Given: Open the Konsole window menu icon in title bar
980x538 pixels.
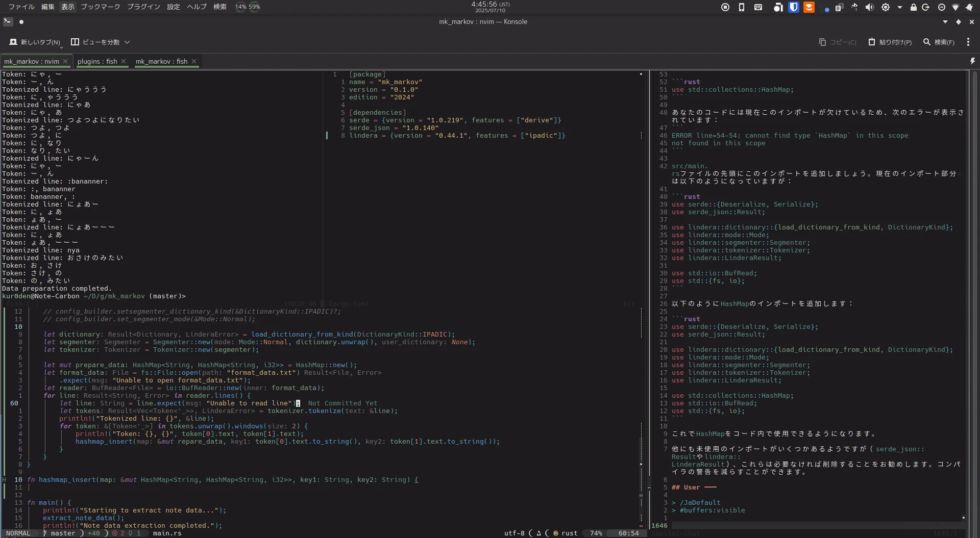Looking at the screenshot, I should coord(8,21).
